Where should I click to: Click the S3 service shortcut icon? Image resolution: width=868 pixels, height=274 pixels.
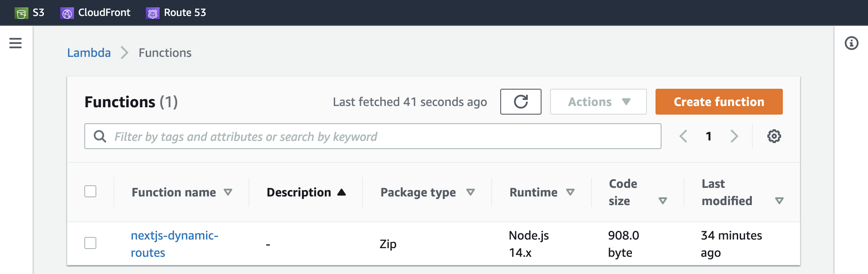pos(22,13)
